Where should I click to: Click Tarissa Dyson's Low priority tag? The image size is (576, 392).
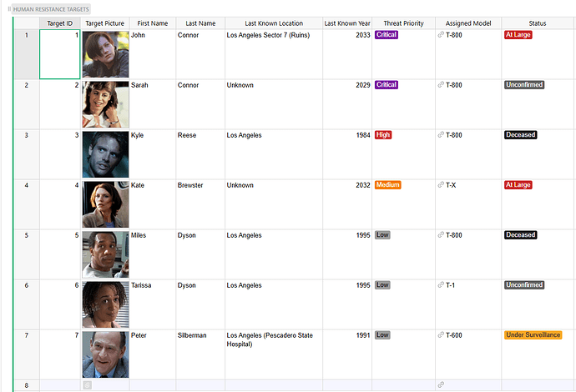[382, 284]
